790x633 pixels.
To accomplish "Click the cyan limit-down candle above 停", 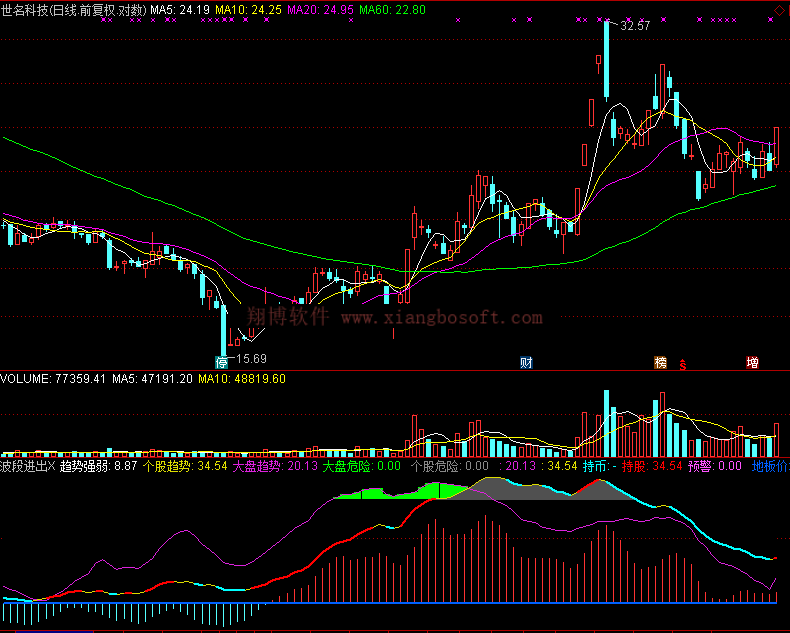I will [x=224, y=331].
